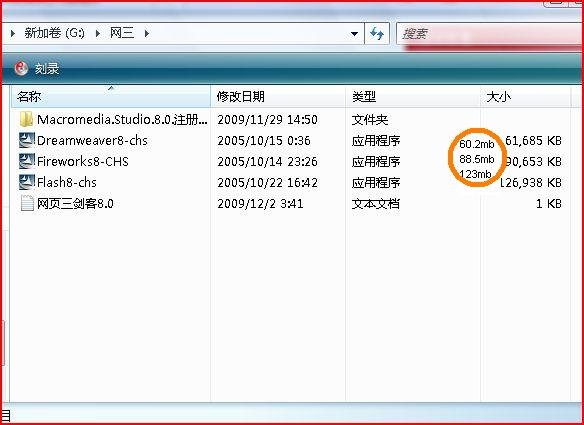Image resolution: width=584 pixels, height=425 pixels.
Task: Click the date 2005/10/14 23:26
Action: pyautogui.click(x=267, y=161)
